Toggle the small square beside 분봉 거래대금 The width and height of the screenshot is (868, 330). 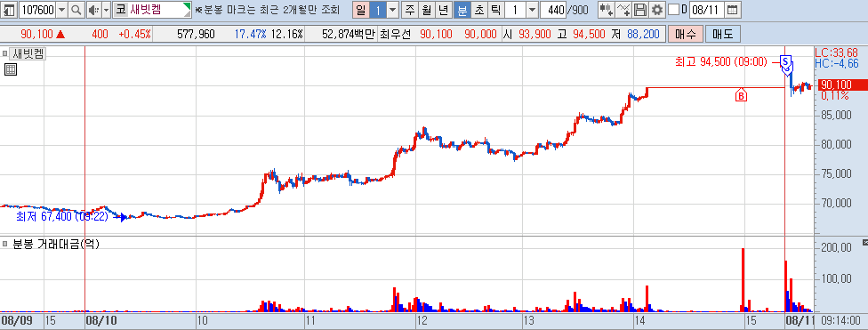4,244
